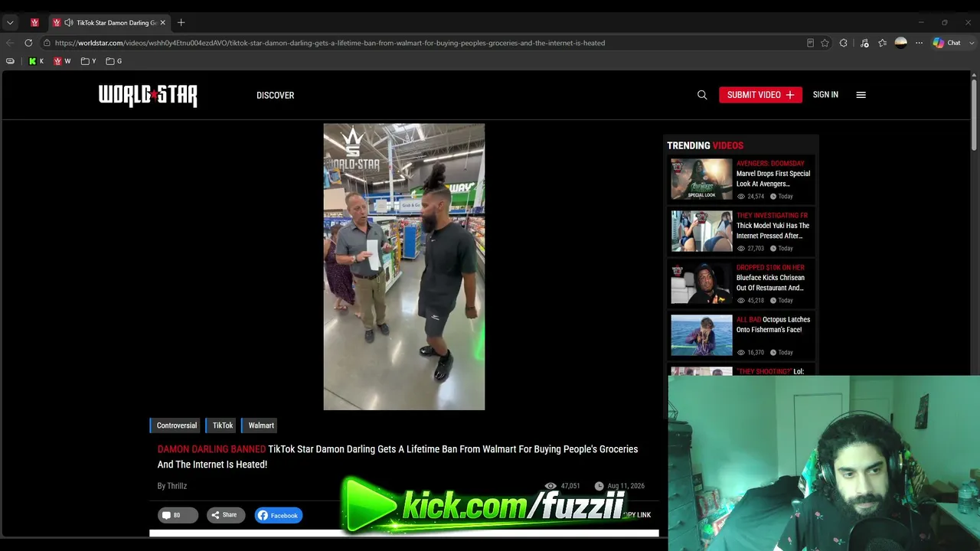Switch to the pinned WorldStar tab
This screenshot has width=980, height=551.
click(x=34, y=23)
